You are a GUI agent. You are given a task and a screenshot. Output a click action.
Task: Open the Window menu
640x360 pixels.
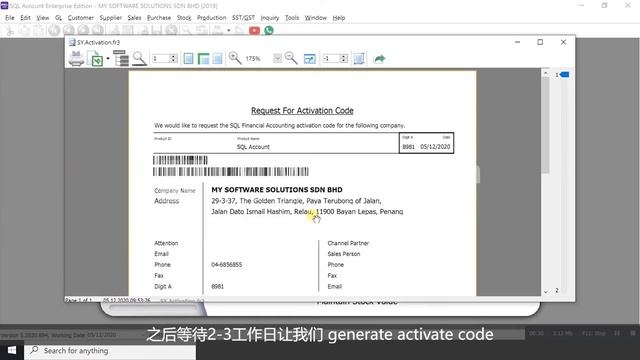click(x=316, y=18)
